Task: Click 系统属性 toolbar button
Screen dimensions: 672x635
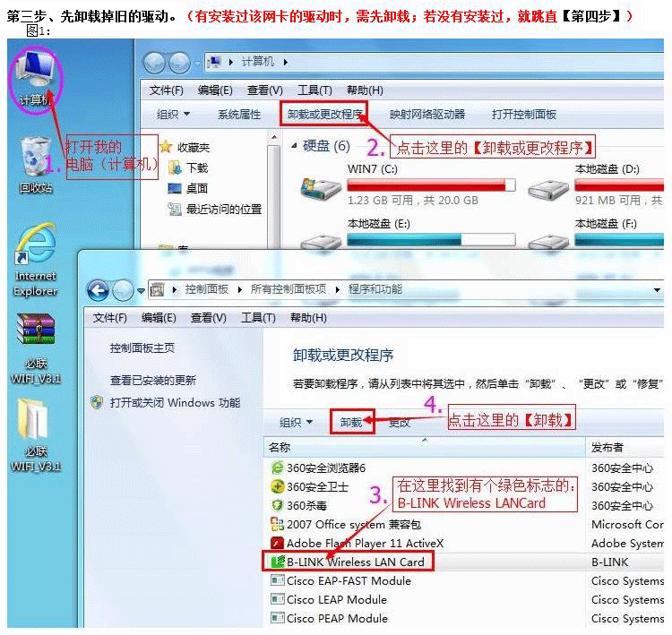Action: coord(239,115)
